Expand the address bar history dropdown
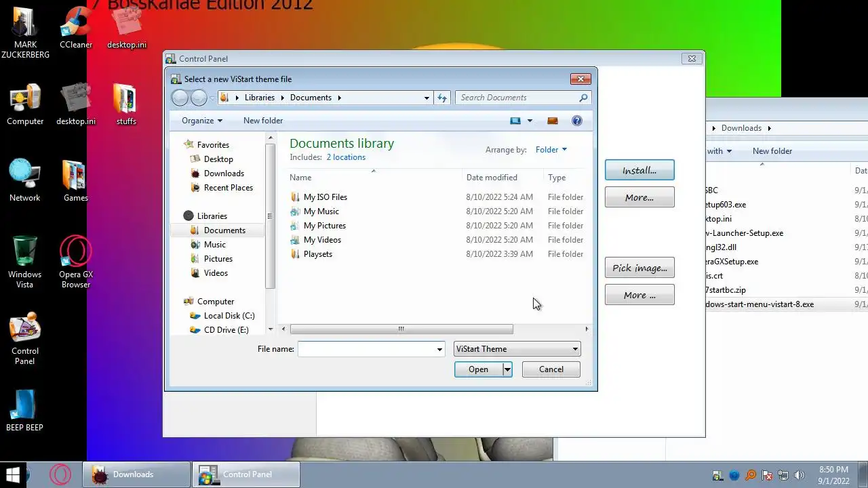868x488 pixels. click(x=427, y=98)
